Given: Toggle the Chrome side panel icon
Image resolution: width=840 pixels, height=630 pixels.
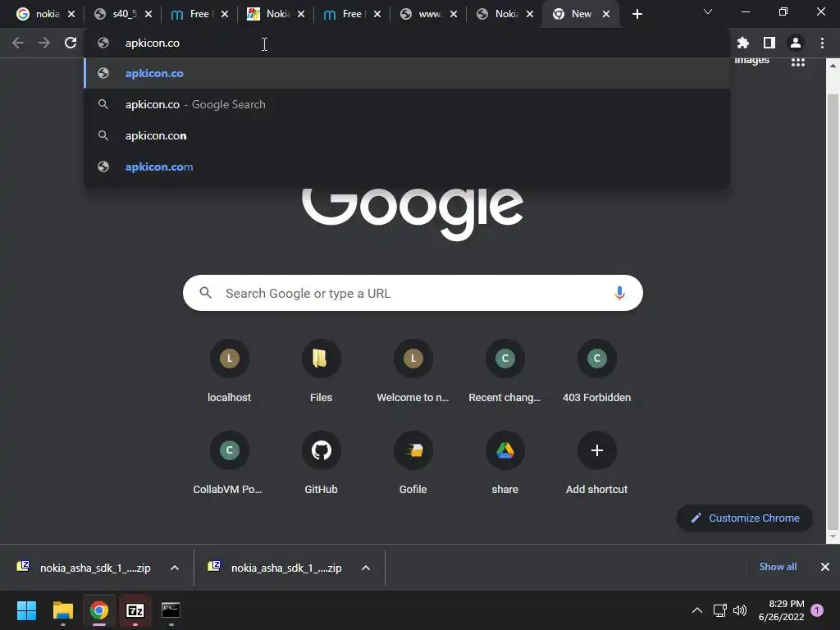Looking at the screenshot, I should [769, 43].
